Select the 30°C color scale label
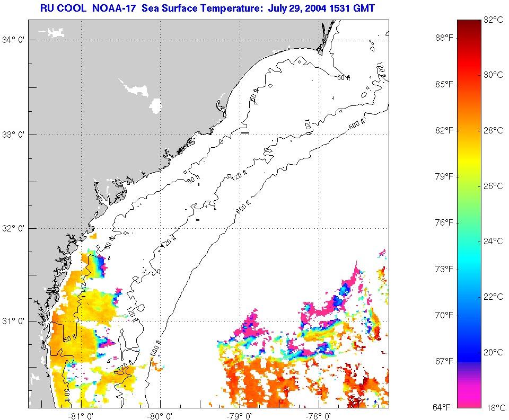 pyautogui.click(x=493, y=75)
